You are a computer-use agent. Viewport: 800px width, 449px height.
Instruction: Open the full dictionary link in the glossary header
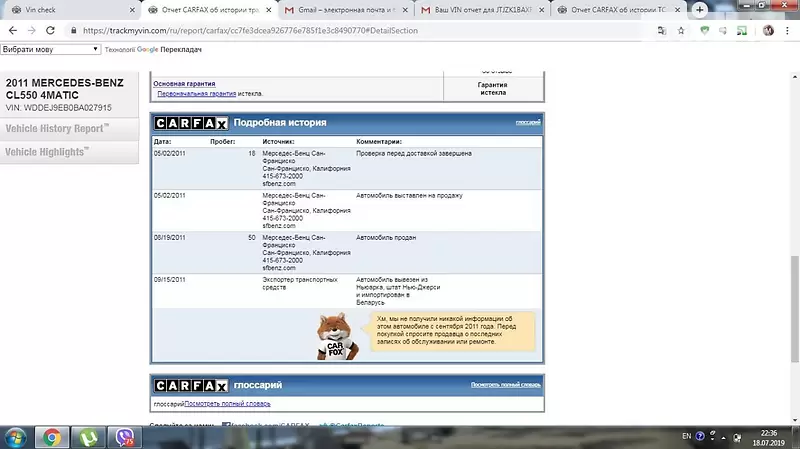(506, 385)
